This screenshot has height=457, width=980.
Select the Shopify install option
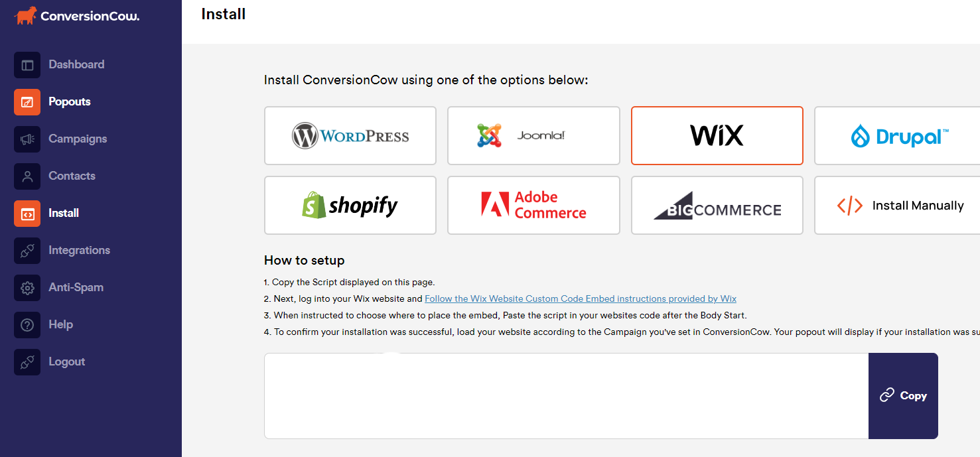(350, 205)
